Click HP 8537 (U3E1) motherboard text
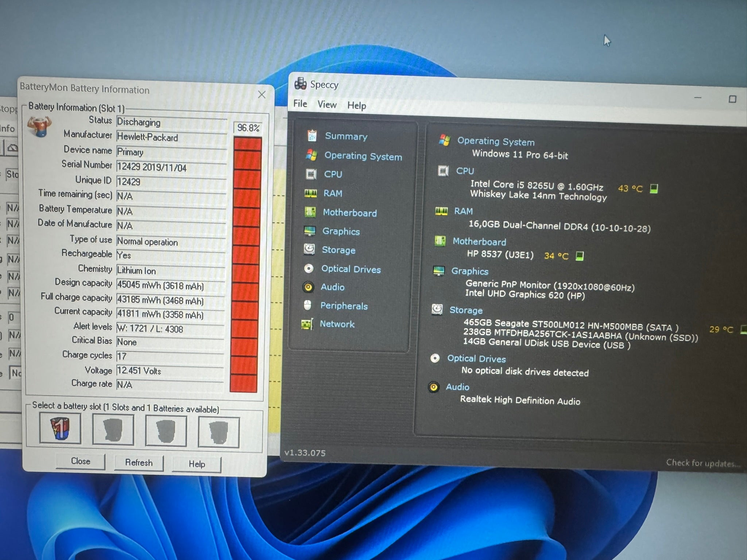Viewport: 747px width, 560px height. (500, 254)
